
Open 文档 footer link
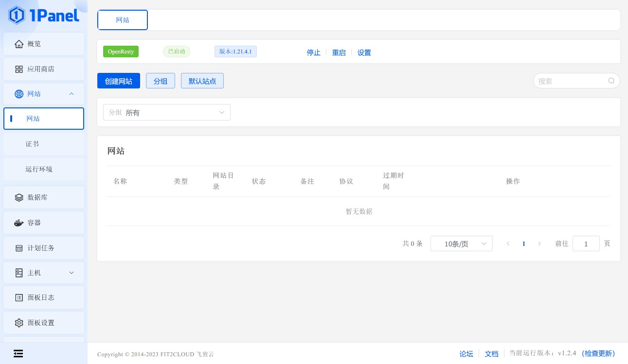pos(492,353)
